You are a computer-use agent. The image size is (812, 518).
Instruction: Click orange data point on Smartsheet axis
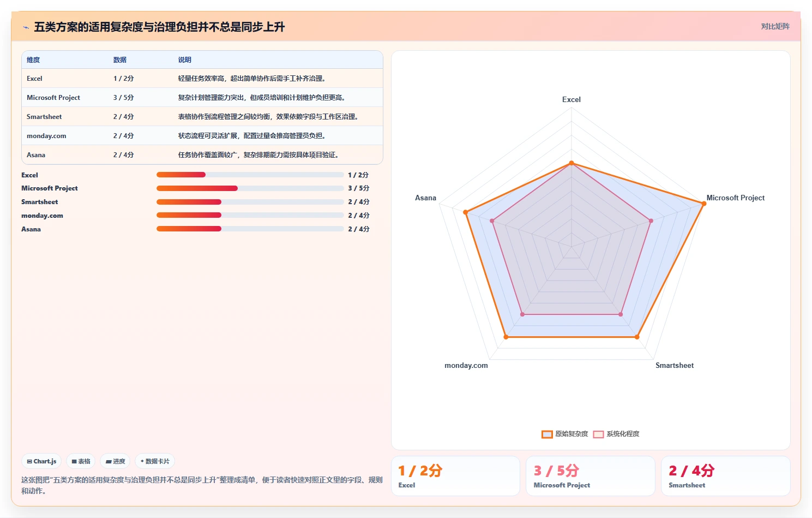pos(637,337)
